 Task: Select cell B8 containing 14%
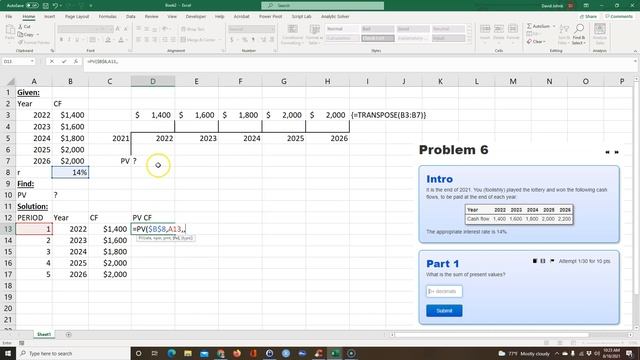click(x=70, y=172)
